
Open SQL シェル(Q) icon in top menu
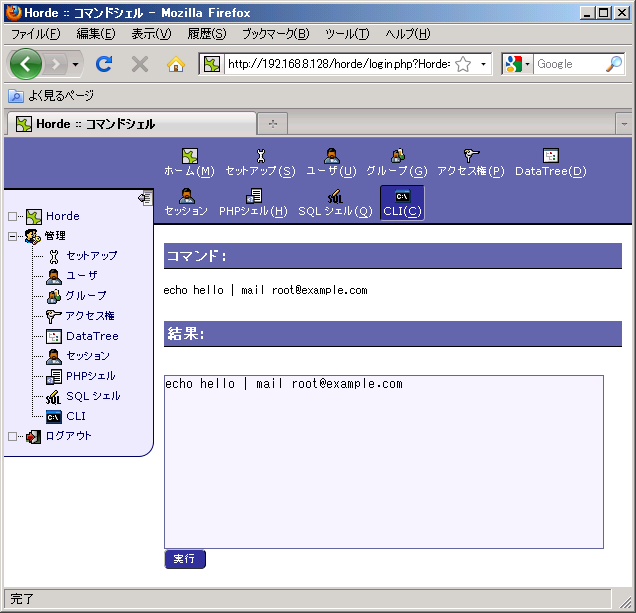(335, 196)
